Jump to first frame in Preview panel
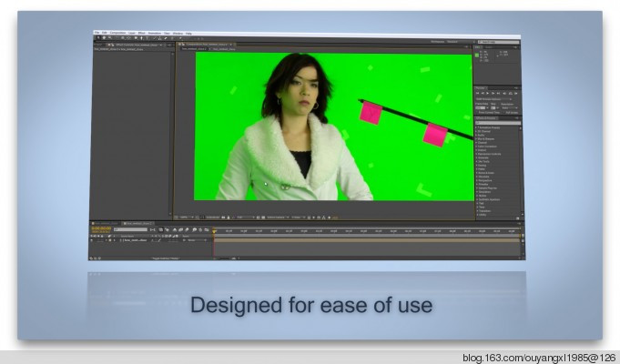The height and width of the screenshot is (364, 620). click(479, 93)
